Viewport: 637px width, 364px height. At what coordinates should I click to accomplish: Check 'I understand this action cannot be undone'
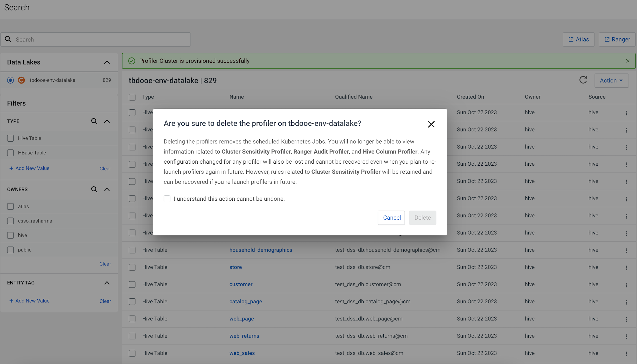(167, 199)
